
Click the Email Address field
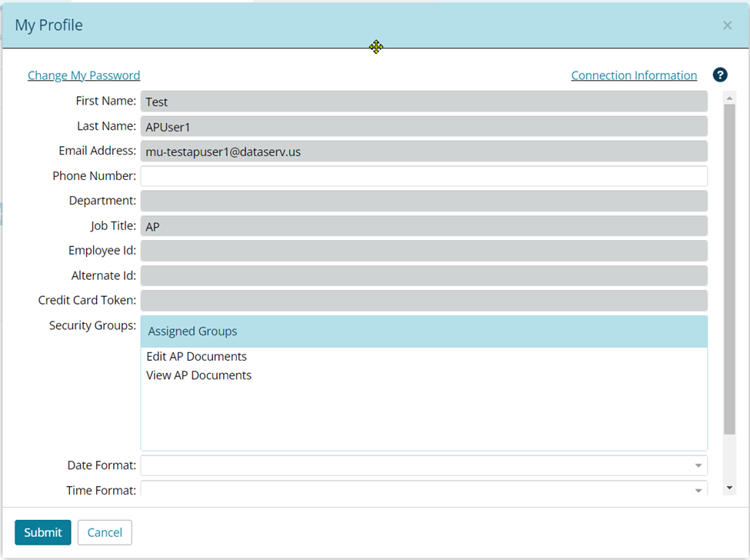pyautogui.click(x=423, y=152)
